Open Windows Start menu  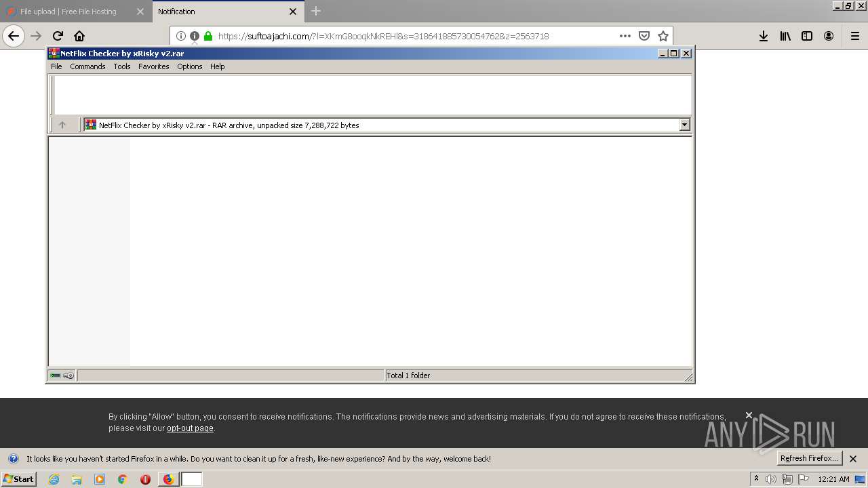pos(19,479)
